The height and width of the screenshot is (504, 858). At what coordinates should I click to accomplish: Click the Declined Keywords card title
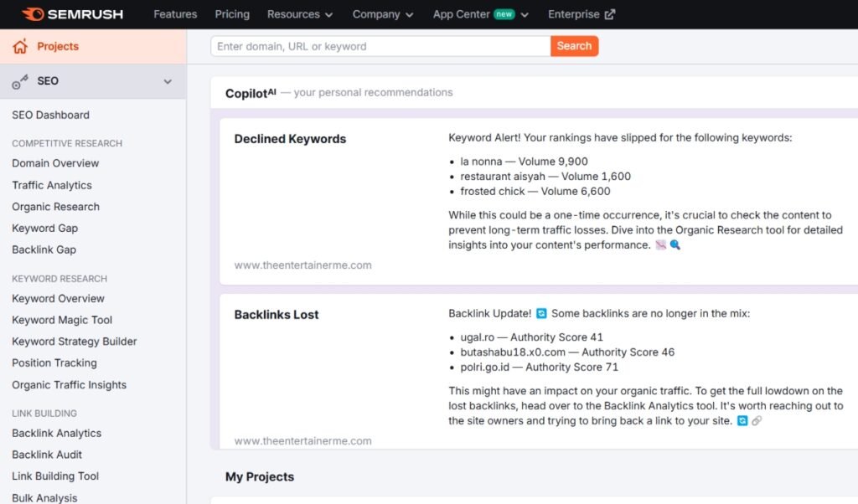pos(290,139)
